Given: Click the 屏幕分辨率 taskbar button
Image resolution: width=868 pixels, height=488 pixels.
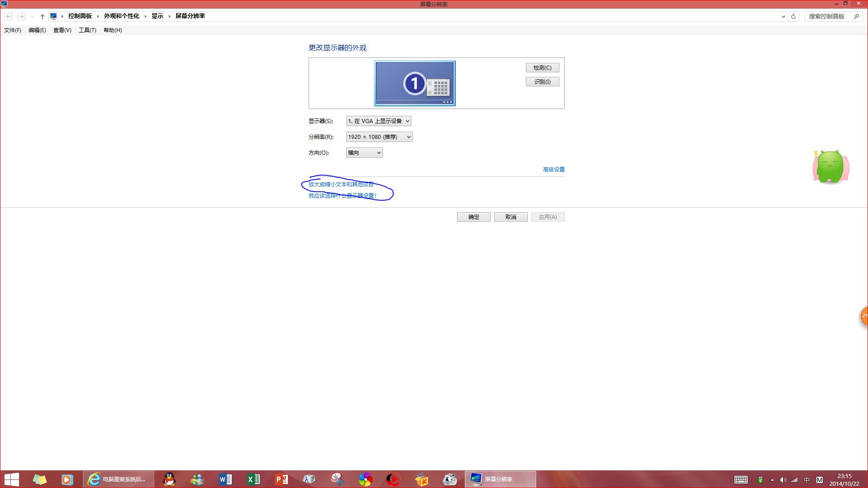Looking at the screenshot, I should point(501,479).
